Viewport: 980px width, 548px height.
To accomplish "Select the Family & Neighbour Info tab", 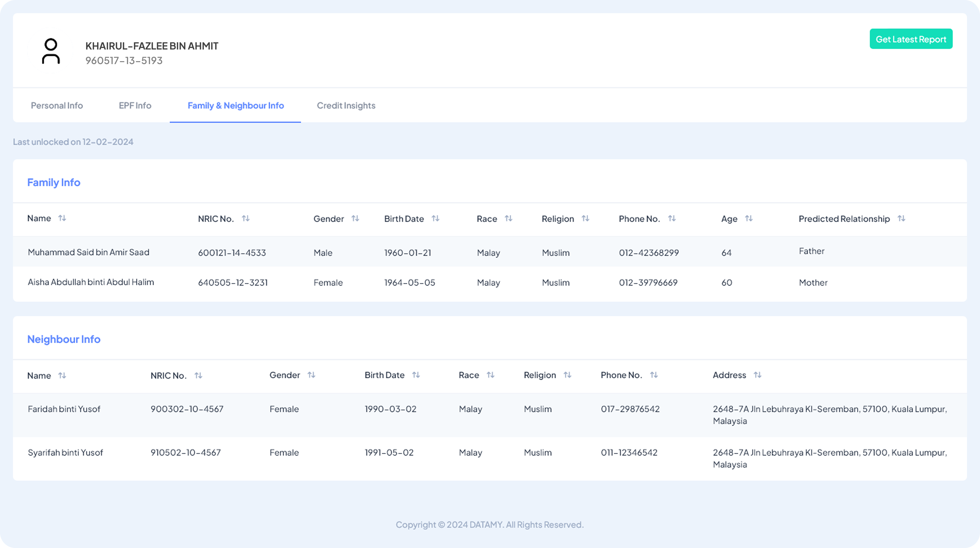I will 235,105.
